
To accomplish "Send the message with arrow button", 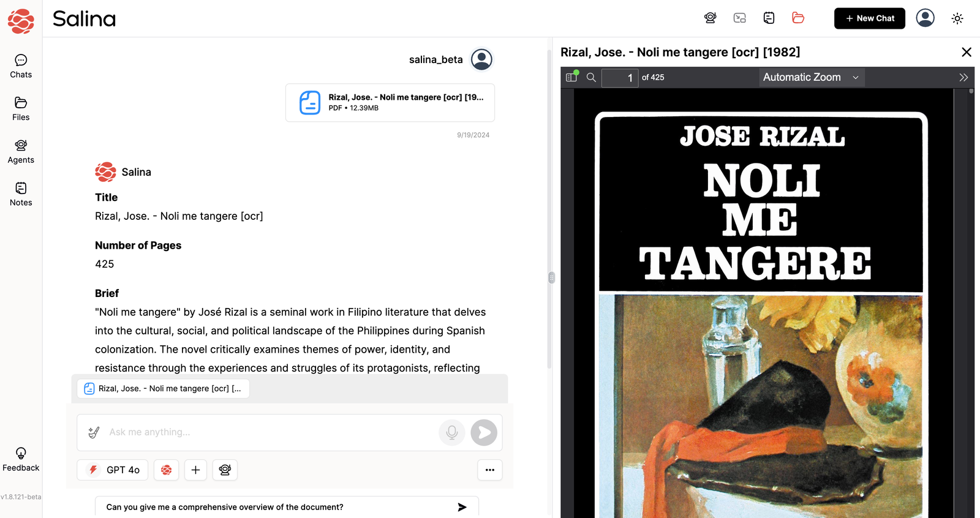I will coord(484,432).
